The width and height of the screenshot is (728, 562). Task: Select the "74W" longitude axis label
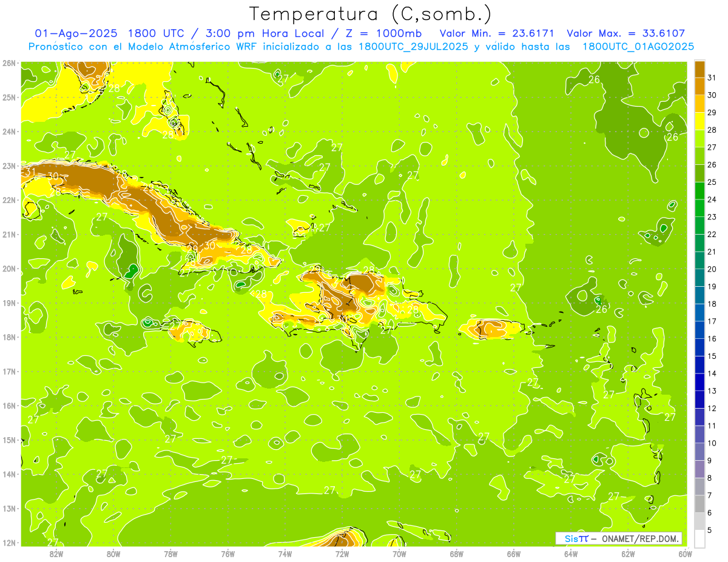pyautogui.click(x=285, y=554)
